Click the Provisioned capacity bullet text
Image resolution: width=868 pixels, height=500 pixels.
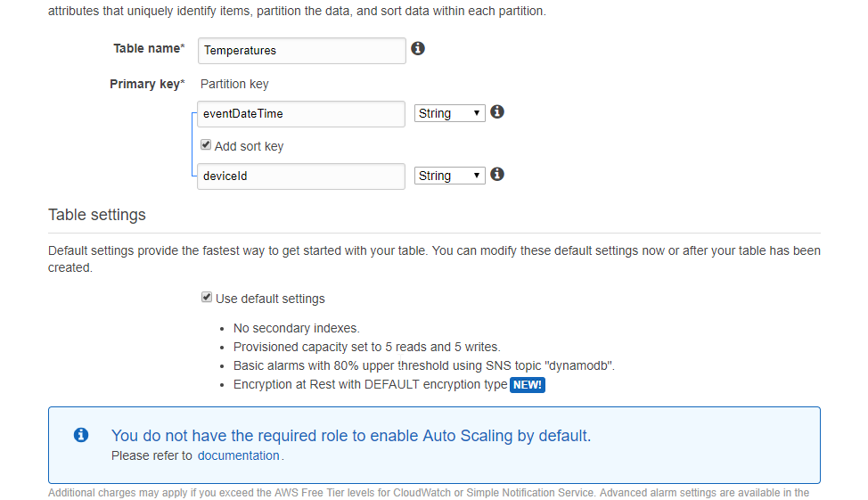[366, 348]
